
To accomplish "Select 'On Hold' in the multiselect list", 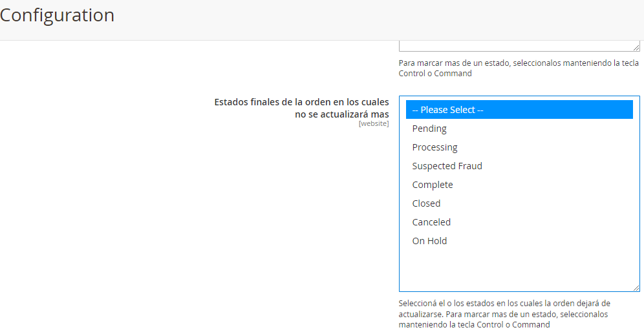I will (429, 241).
